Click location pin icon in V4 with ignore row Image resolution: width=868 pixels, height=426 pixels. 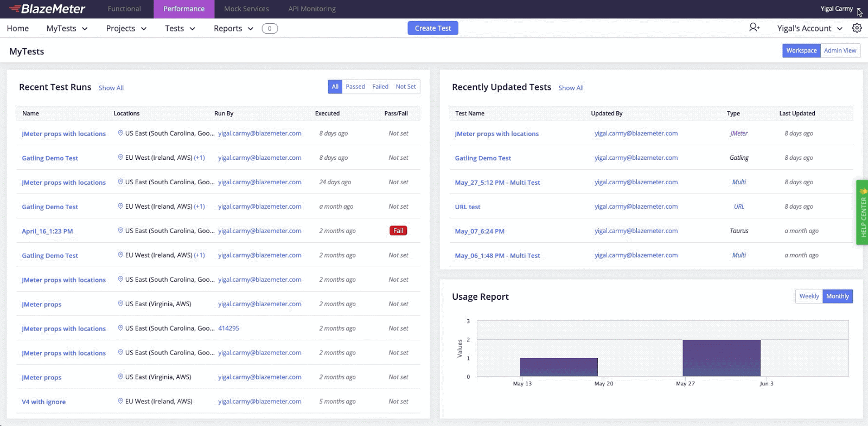pyautogui.click(x=120, y=401)
